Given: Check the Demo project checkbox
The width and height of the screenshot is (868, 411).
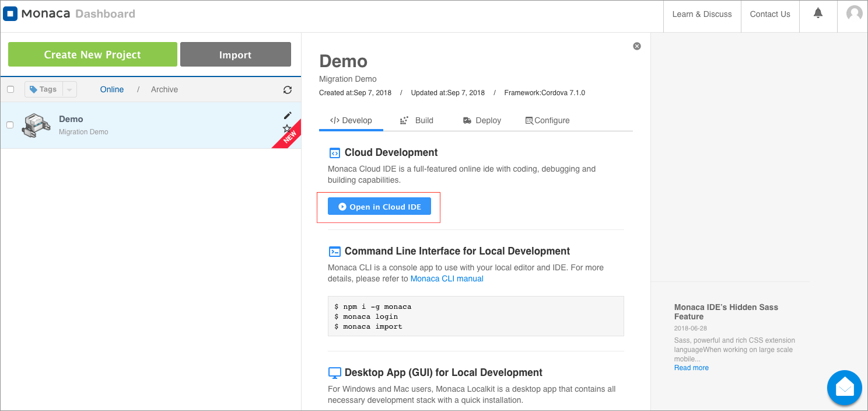Looking at the screenshot, I should pos(10,125).
